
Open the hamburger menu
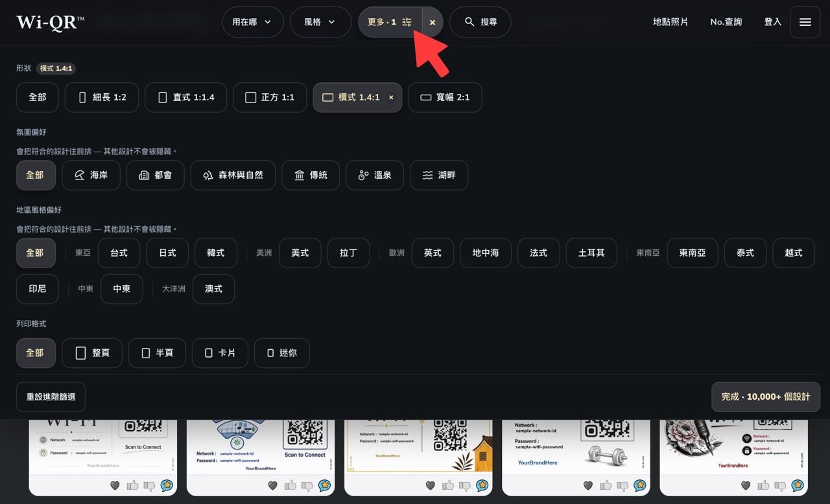(805, 22)
